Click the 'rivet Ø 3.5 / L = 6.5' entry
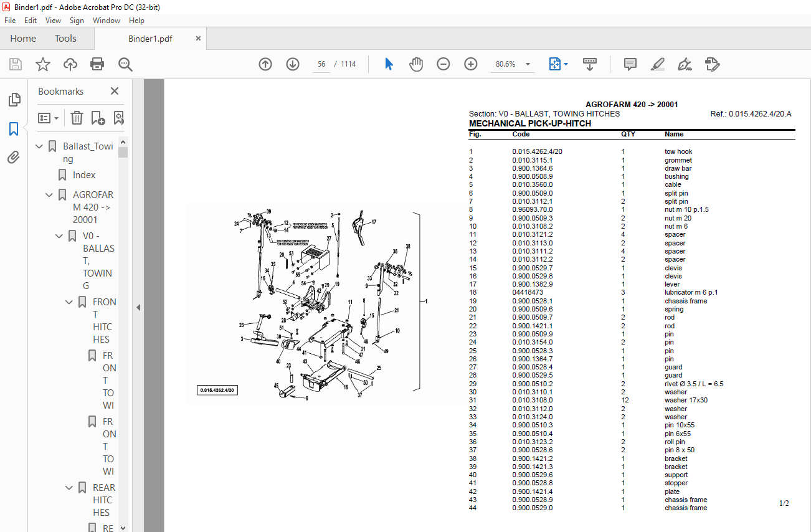The image size is (811, 532). (x=694, y=384)
